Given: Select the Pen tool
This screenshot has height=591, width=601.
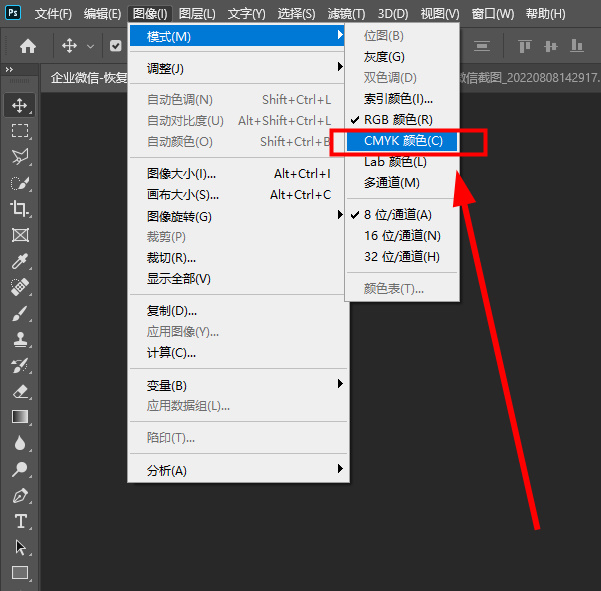Looking at the screenshot, I should click(20, 495).
